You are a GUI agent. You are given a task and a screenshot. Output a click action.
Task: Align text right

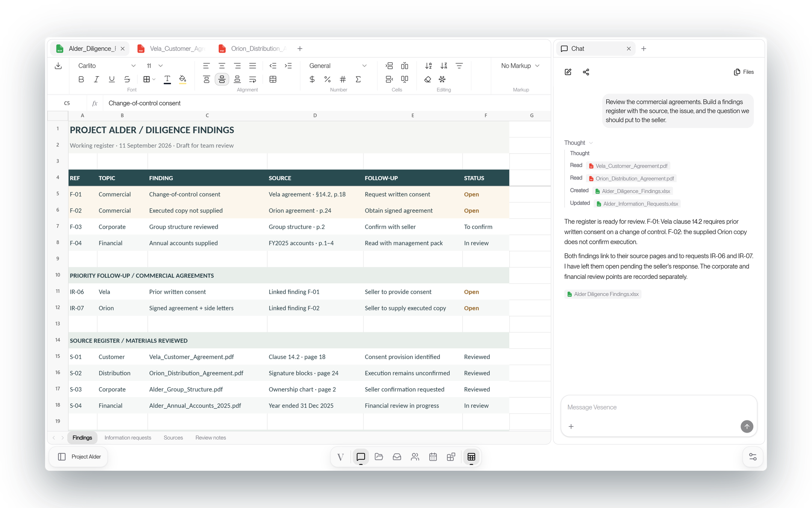pos(237,66)
